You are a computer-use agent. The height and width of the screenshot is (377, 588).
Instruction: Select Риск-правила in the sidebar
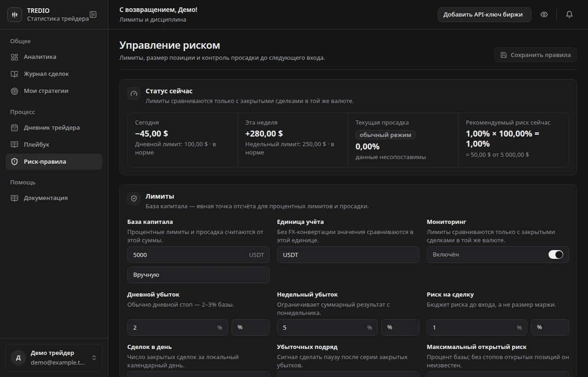click(54, 162)
